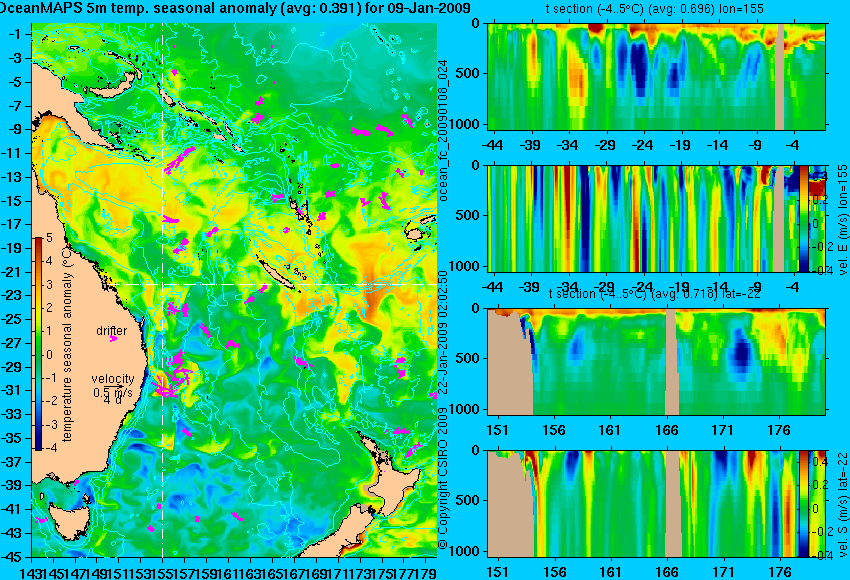Click the 'vel. S (m/s) lat=-22' color bar
The width and height of the screenshot is (850, 580).
[x=804, y=504]
